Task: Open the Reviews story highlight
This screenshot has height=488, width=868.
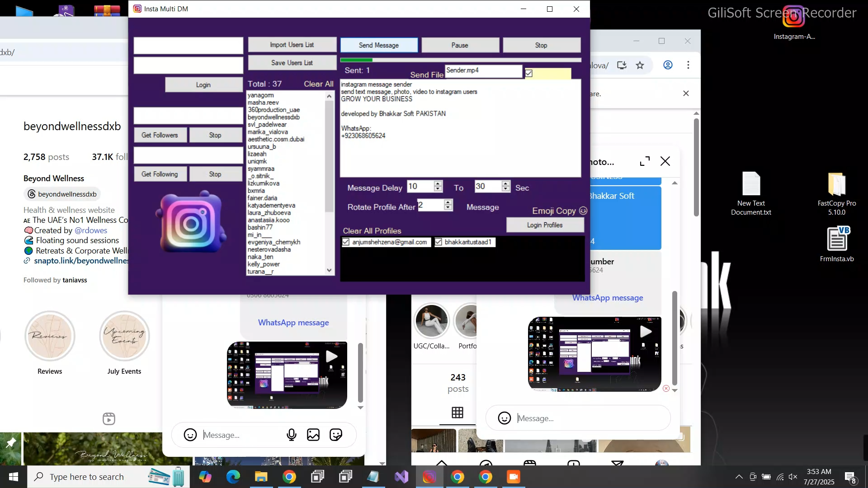Action: pos(50,336)
